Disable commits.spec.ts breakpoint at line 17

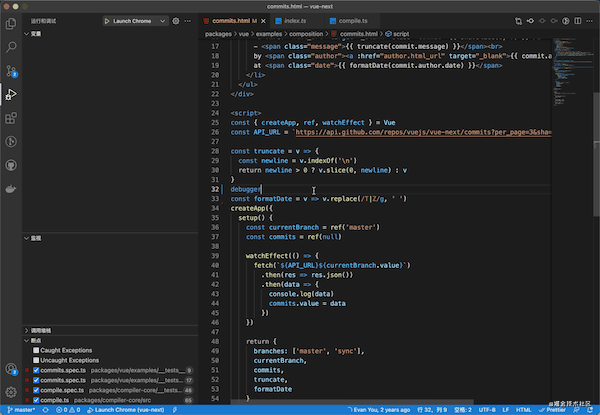pos(36,380)
